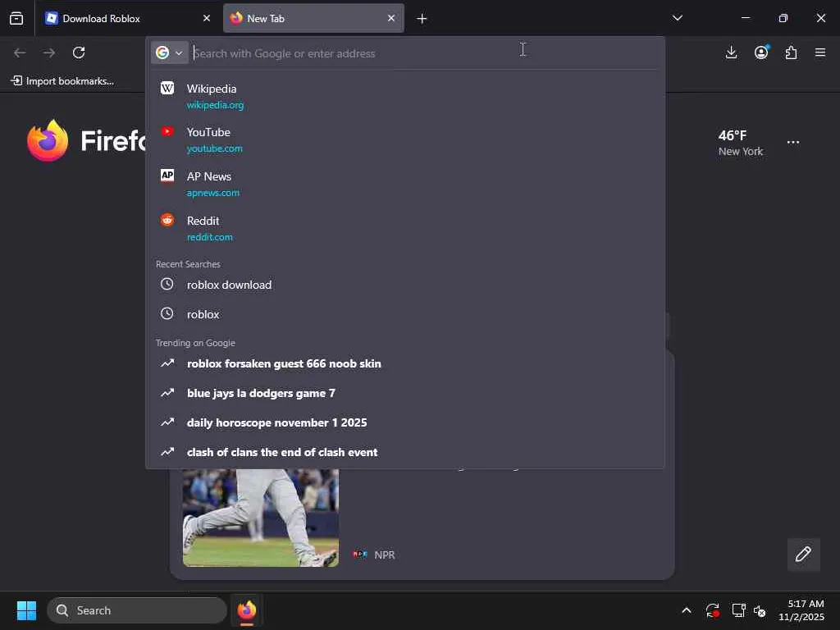The image size is (840, 630).
Task: Pick trending 'clash of clans the end of clash event'
Action: (x=405, y=452)
